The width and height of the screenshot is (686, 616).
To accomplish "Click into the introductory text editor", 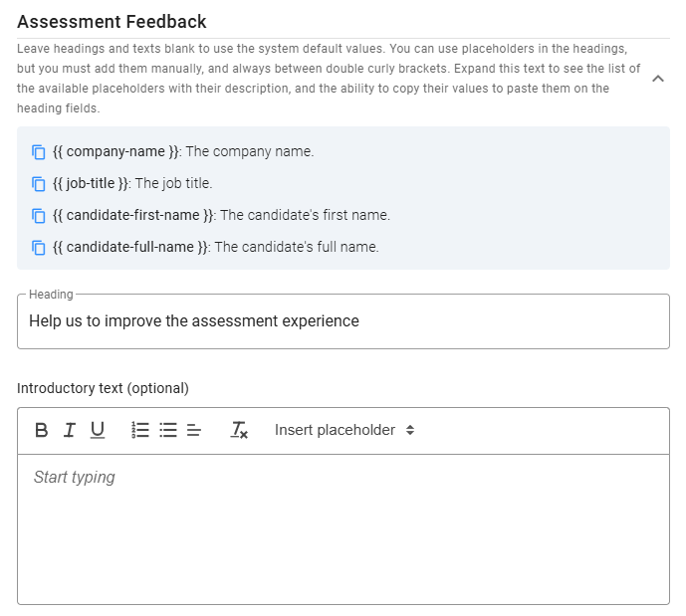I will tap(343, 527).
